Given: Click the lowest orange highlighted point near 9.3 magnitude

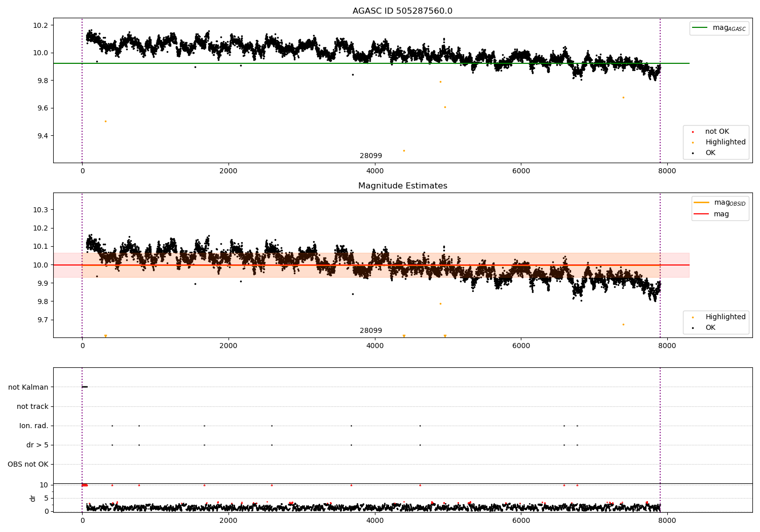Looking at the screenshot, I should [x=404, y=150].
